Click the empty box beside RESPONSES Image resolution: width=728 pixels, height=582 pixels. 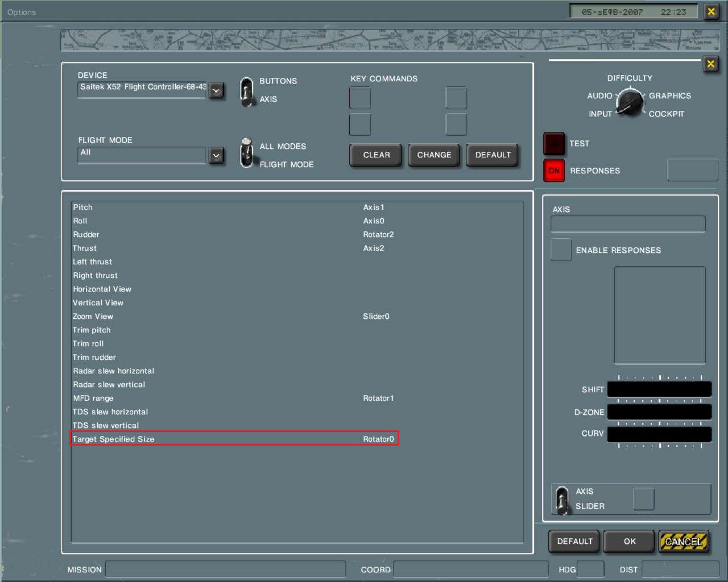(692, 171)
